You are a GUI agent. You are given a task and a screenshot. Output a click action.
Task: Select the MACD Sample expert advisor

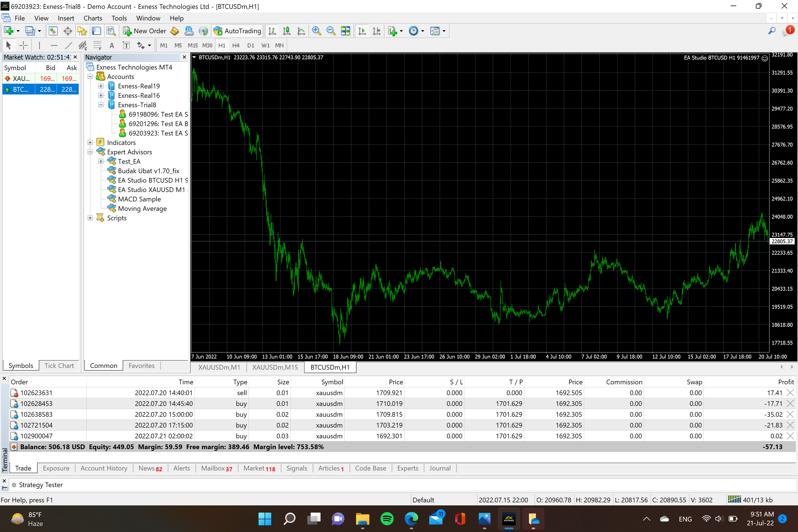(139, 199)
